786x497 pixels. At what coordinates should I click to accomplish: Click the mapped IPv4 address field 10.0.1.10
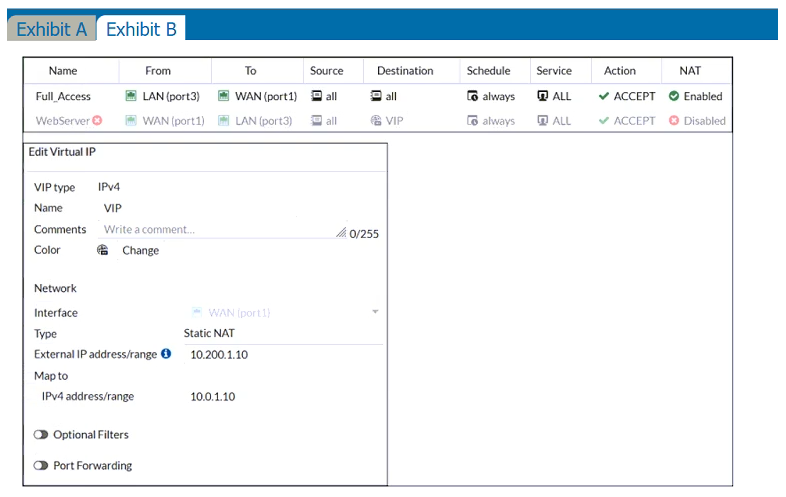213,397
